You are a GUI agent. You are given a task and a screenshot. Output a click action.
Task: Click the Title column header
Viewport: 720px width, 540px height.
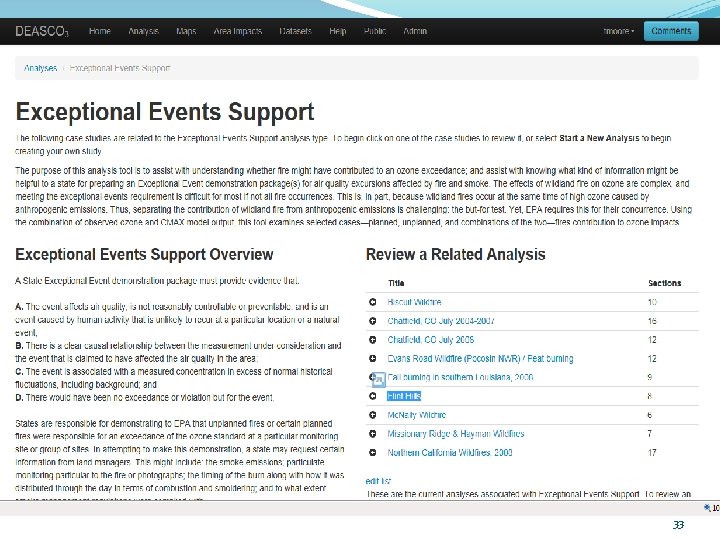[396, 283]
